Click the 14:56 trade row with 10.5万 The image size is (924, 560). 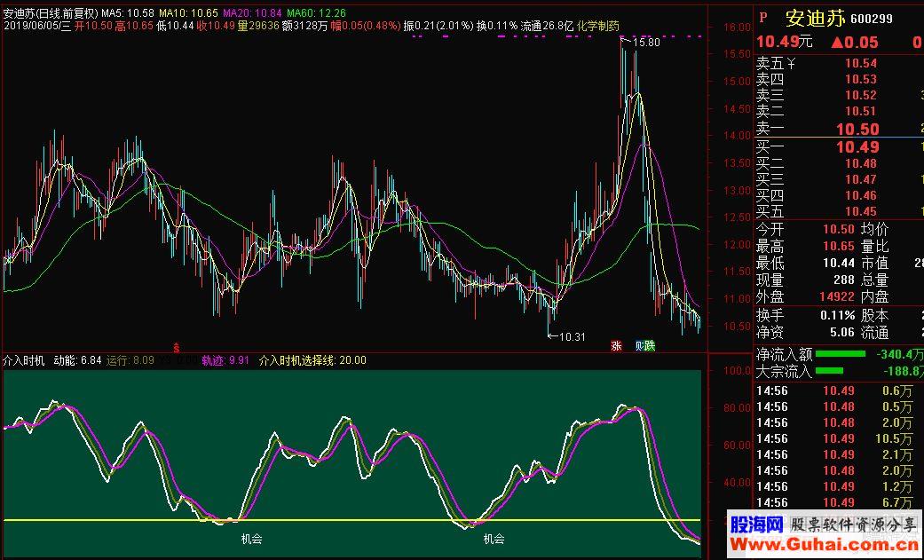(835, 438)
